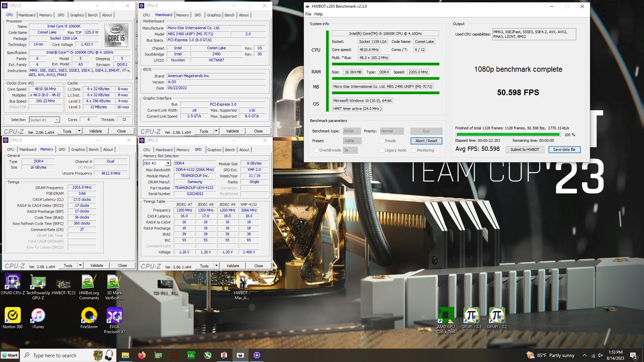
Task: Expand Tools arrow in CPU tab window
Action: pyautogui.click(x=79, y=131)
